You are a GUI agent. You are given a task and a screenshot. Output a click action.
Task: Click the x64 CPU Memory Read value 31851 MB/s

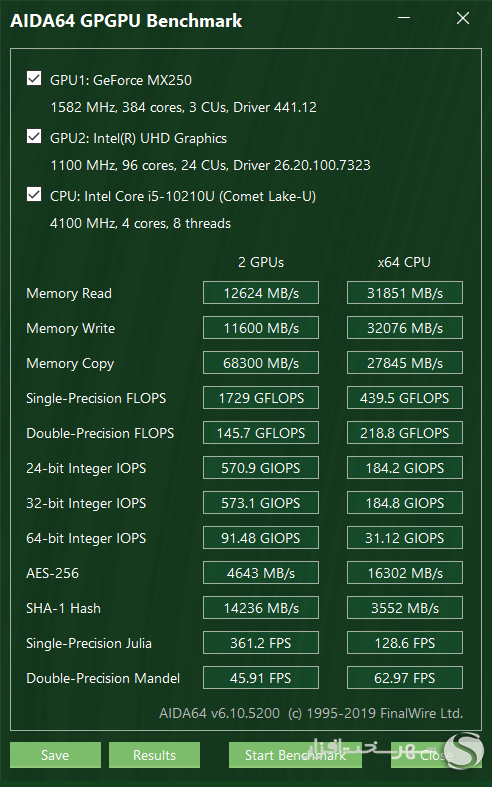tap(405, 293)
